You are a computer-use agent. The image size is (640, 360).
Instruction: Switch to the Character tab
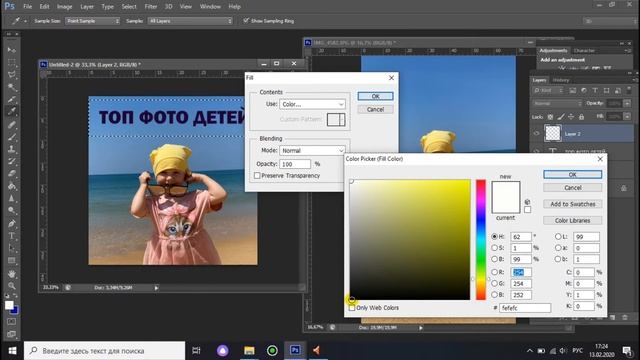click(x=584, y=51)
